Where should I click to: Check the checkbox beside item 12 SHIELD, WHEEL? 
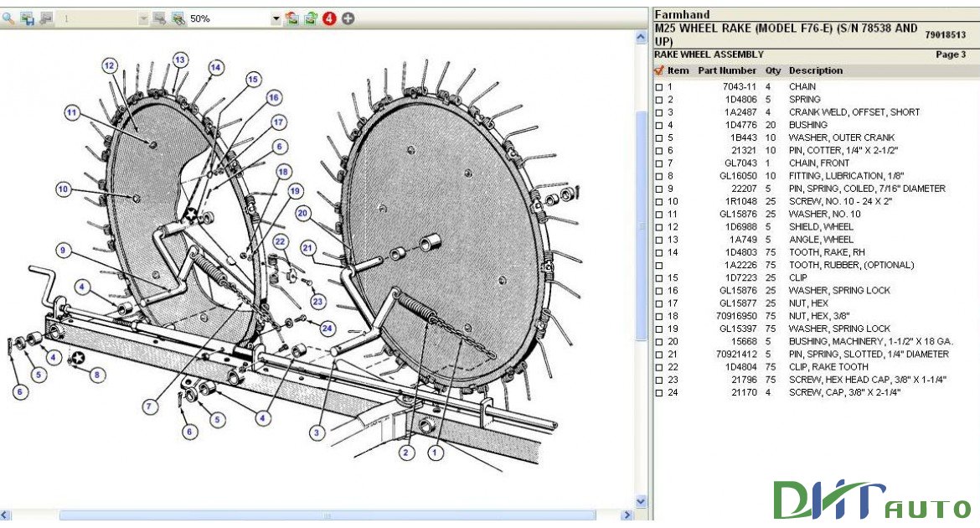658,226
